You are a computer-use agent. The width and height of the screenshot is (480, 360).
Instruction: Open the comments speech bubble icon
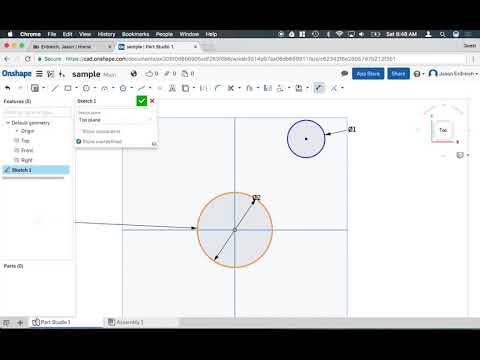[x=345, y=73]
